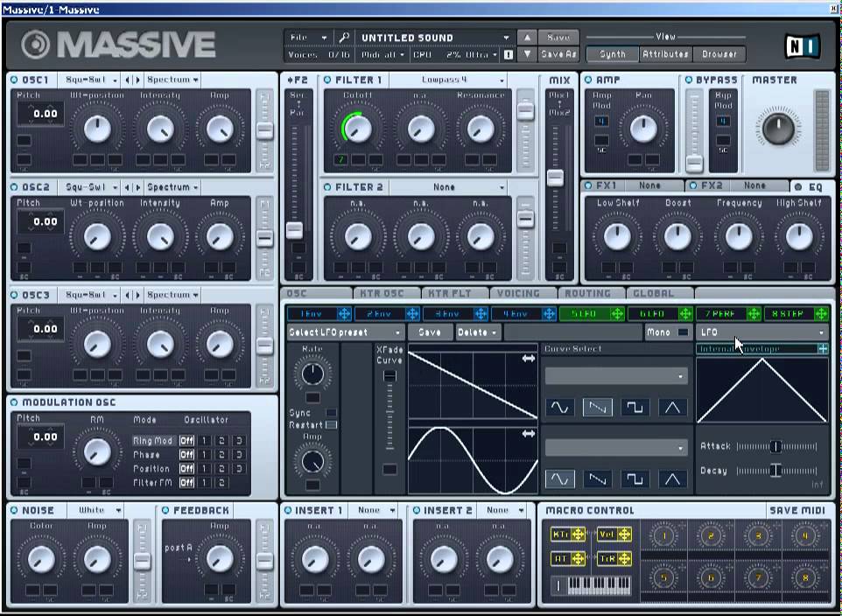Adjust the LFO Decay slider
The height and width of the screenshot is (616, 842).
point(775,471)
